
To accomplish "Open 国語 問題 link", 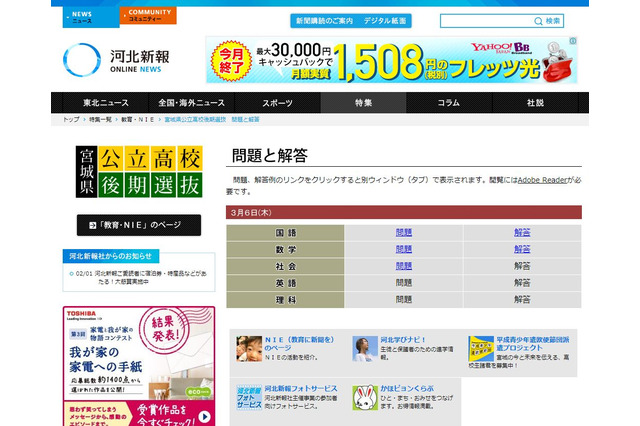I will point(404,233).
